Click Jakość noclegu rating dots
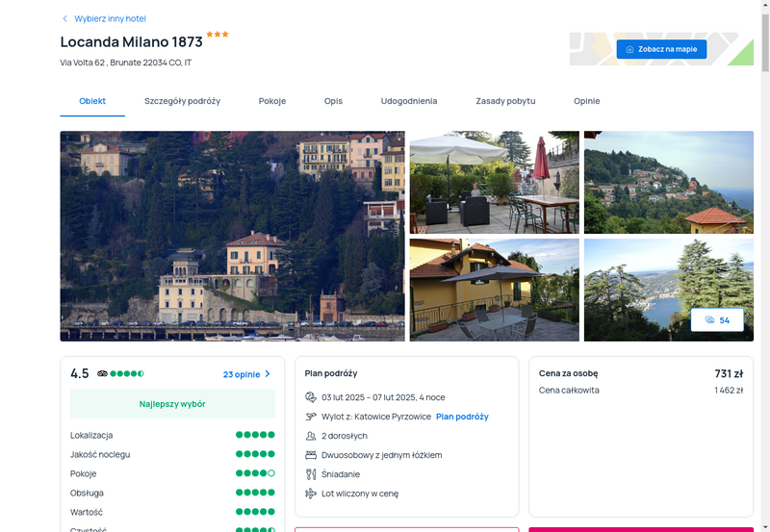Image resolution: width=770 pixels, height=532 pixels. coord(255,454)
